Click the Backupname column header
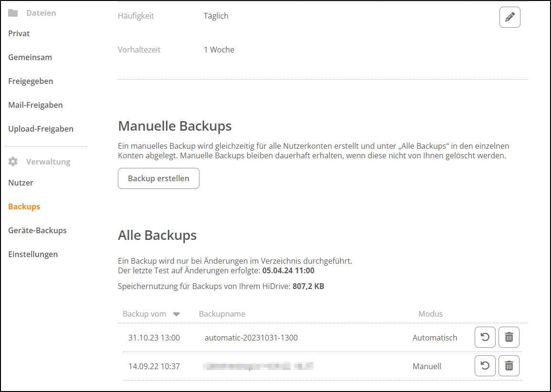 [222, 314]
